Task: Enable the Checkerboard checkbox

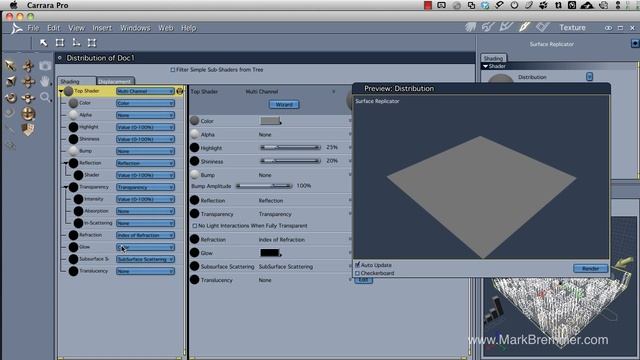Action: point(358,273)
